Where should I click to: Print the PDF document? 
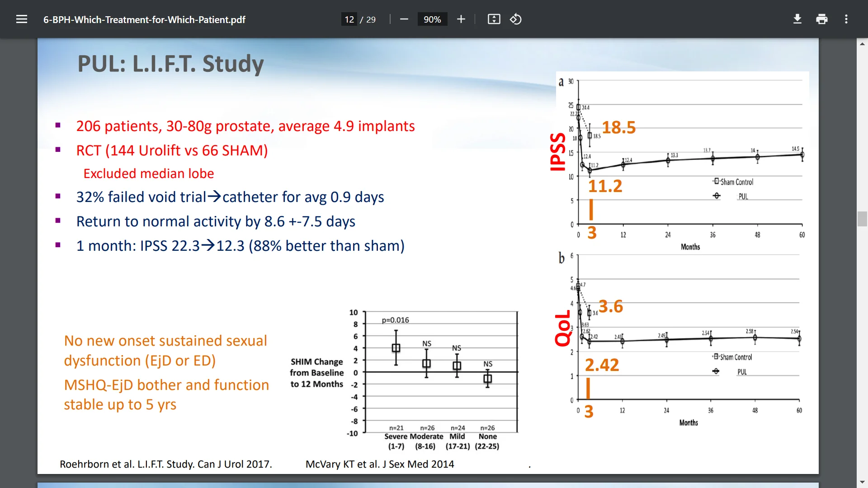[x=822, y=19]
